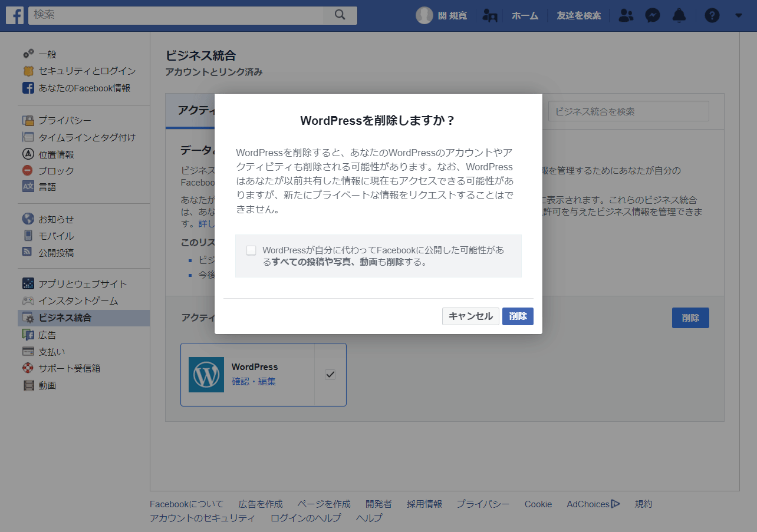Click the film icon for 動画
Image resolution: width=757 pixels, height=532 pixels.
pos(28,385)
